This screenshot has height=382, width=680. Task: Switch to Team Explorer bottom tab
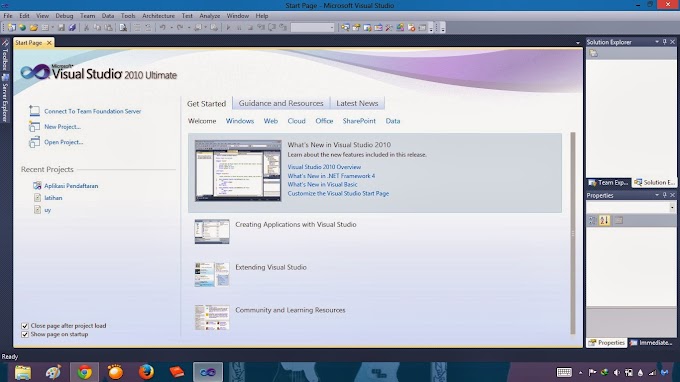[608, 183]
